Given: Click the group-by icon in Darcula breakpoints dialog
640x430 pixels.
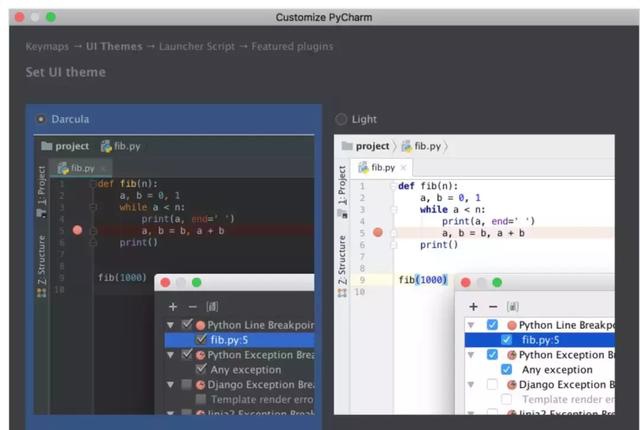Looking at the screenshot, I should pyautogui.click(x=212, y=307).
